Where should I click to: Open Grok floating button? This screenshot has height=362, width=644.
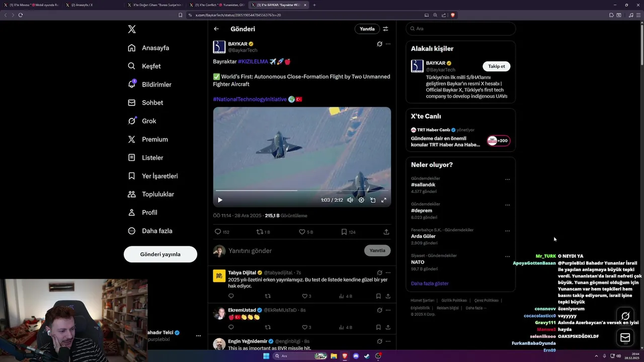[x=625, y=316]
